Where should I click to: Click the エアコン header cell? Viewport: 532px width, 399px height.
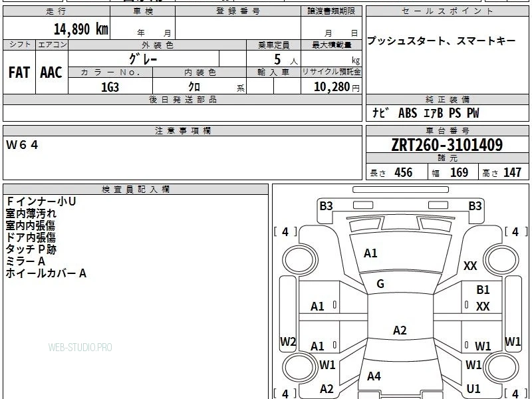pyautogui.click(x=52, y=45)
